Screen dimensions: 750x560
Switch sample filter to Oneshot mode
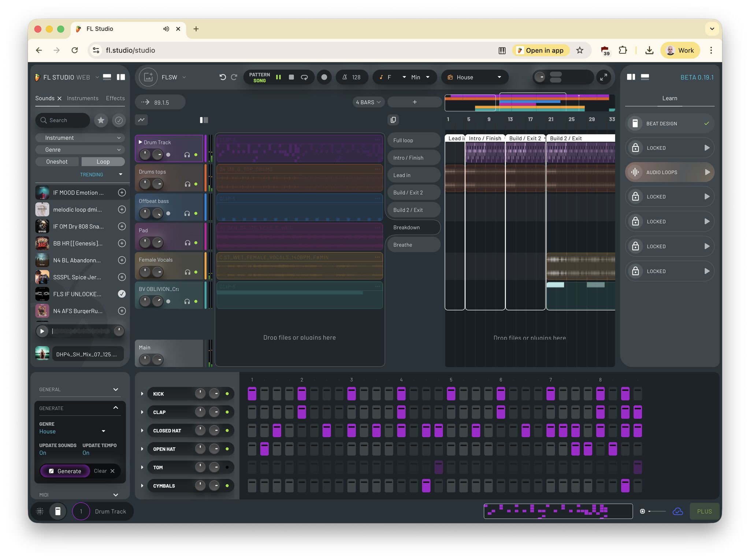tap(57, 161)
